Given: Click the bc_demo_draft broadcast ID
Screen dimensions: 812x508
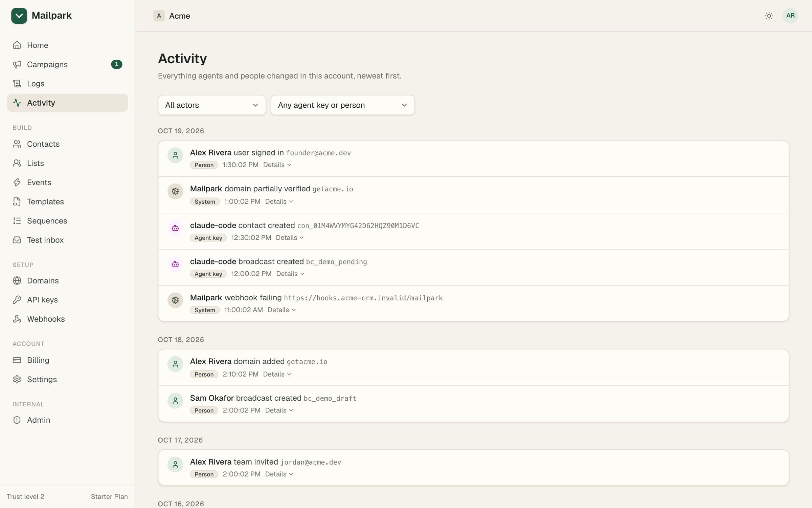Looking at the screenshot, I should (330, 399).
